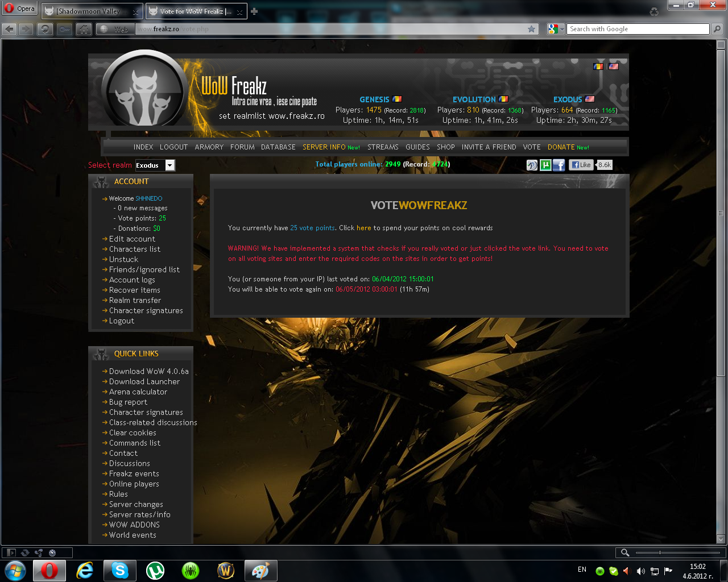Click the '25 vote points' link

(x=312, y=228)
